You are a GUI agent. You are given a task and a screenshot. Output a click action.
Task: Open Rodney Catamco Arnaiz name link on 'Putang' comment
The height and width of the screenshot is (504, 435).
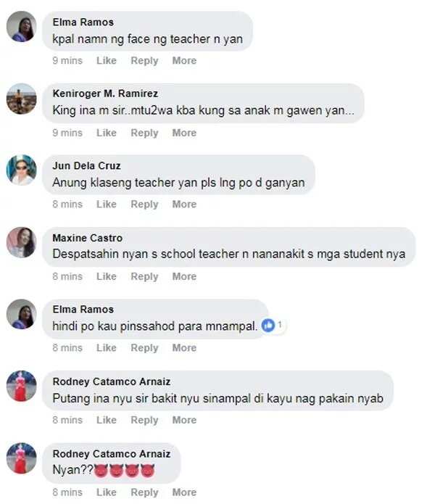(112, 381)
